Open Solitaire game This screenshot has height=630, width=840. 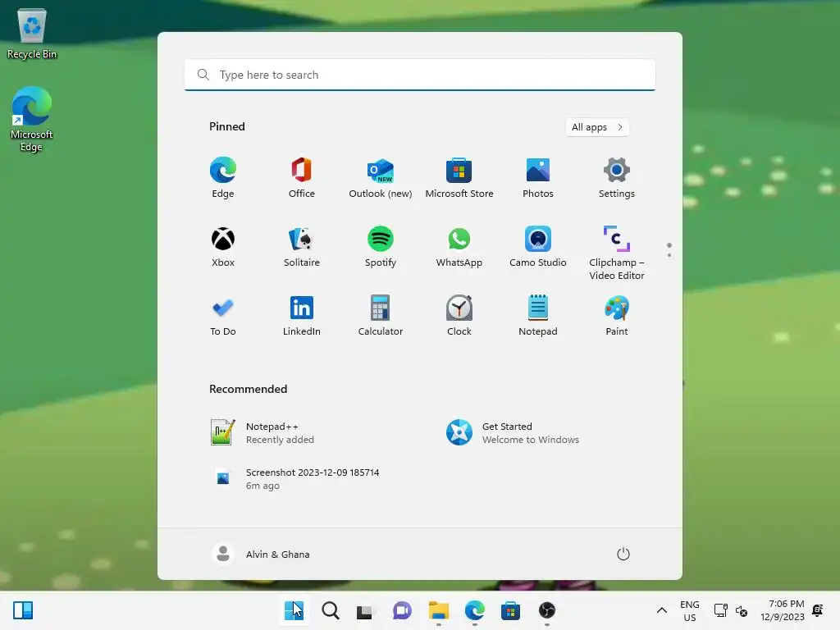coord(302,247)
